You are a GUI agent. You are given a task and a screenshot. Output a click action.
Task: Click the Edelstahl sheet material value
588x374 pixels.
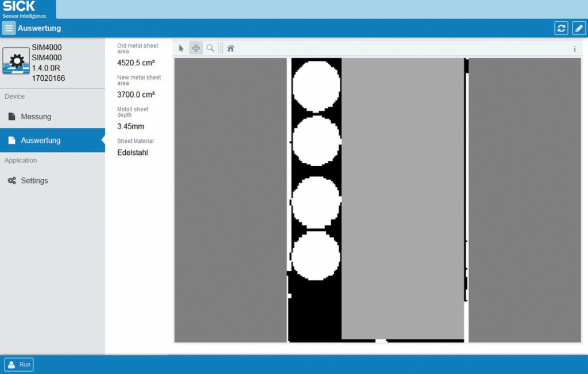133,153
